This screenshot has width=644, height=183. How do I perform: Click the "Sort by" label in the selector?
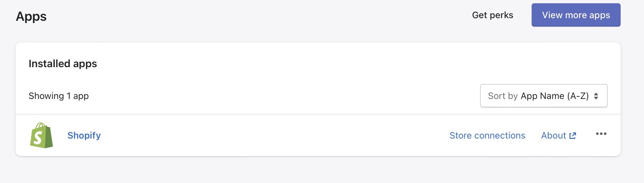[503, 96]
